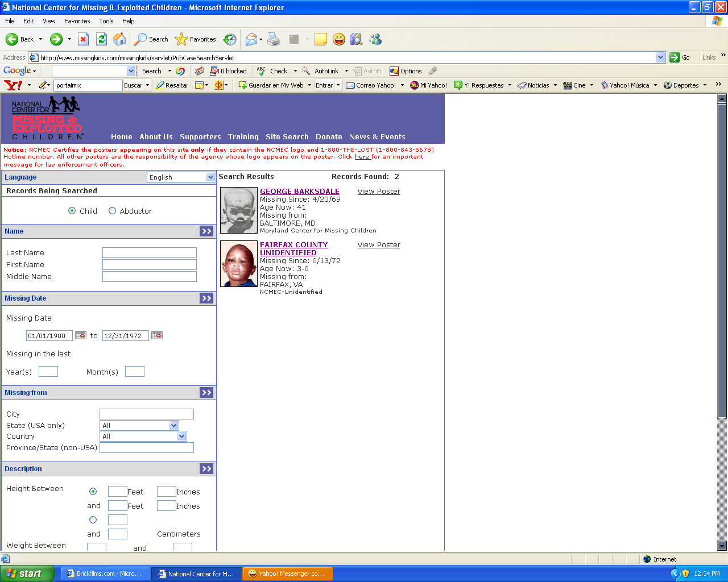Screen dimensions: 728x582
Task: Click the security shield icon in the system tray
Action: click(x=685, y=573)
